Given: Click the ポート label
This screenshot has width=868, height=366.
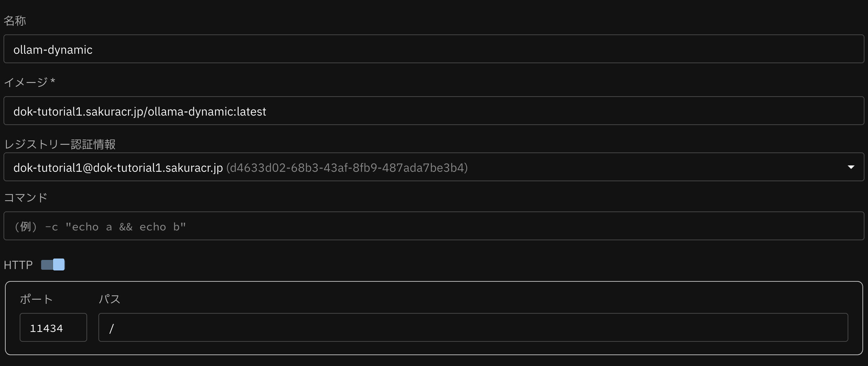Looking at the screenshot, I should pyautogui.click(x=36, y=299).
